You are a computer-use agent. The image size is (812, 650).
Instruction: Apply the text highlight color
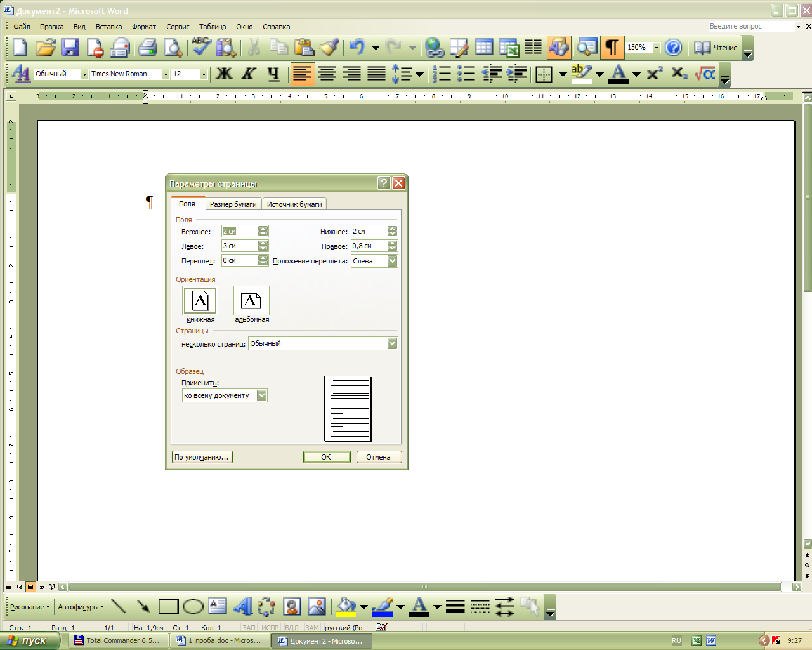pos(582,74)
